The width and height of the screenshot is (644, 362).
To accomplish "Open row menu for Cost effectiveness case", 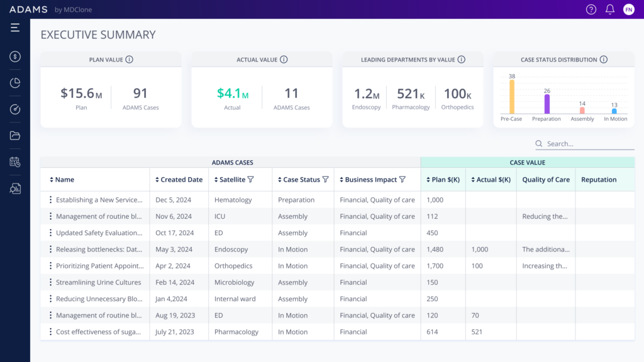I will (50, 332).
